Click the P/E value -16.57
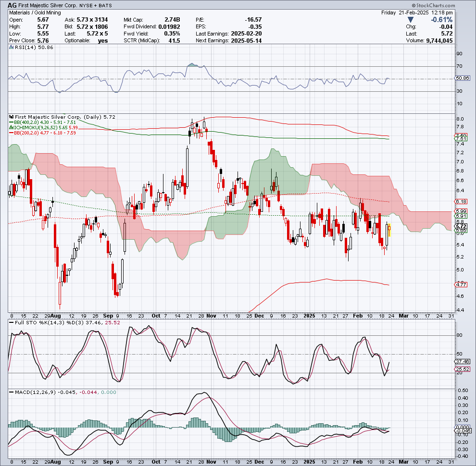Image resolution: width=476 pixels, height=466 pixels. pyautogui.click(x=253, y=20)
